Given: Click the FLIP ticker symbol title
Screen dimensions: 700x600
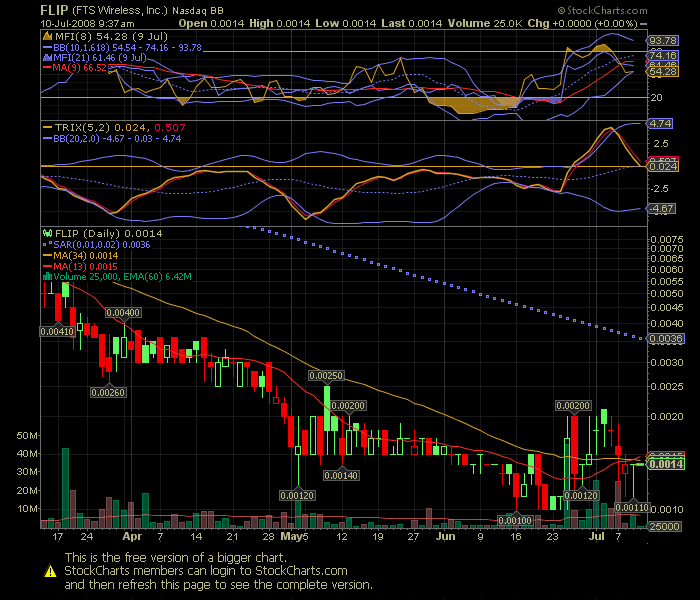Looking at the screenshot, I should [54, 10].
